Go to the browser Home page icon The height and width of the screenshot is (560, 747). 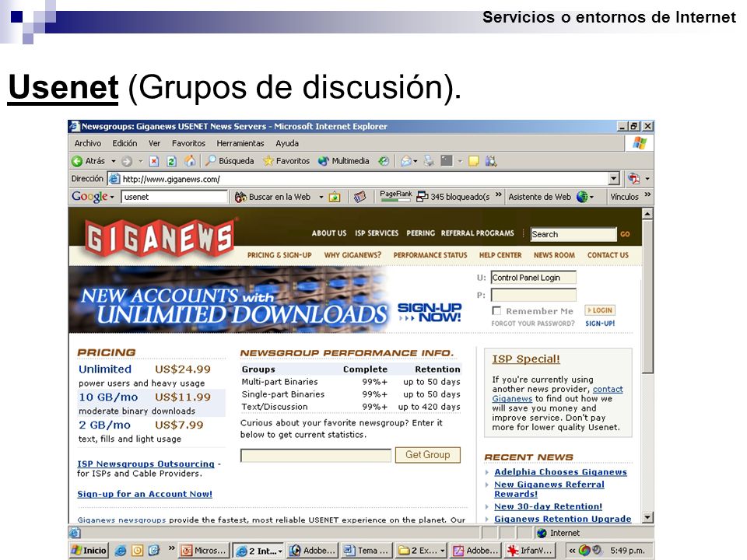[190, 162]
